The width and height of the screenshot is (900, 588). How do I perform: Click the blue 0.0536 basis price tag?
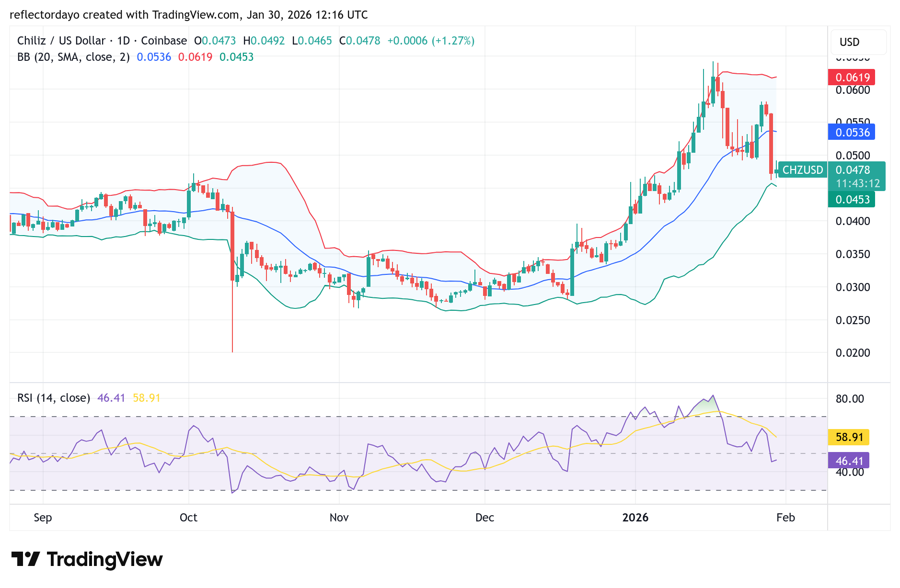click(852, 132)
